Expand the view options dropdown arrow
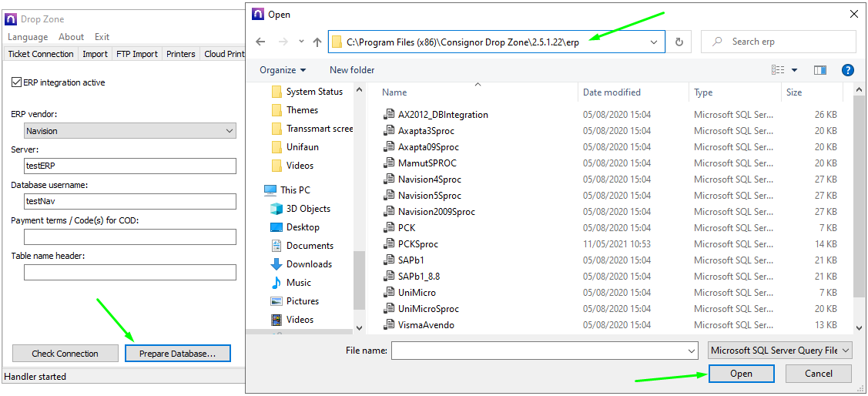This screenshot has width=868, height=396. pyautogui.click(x=794, y=70)
